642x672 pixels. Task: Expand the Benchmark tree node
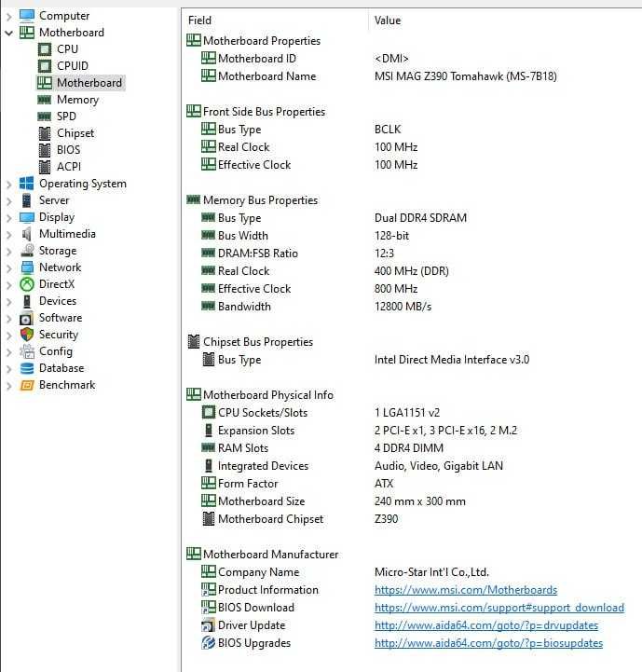click(x=8, y=386)
